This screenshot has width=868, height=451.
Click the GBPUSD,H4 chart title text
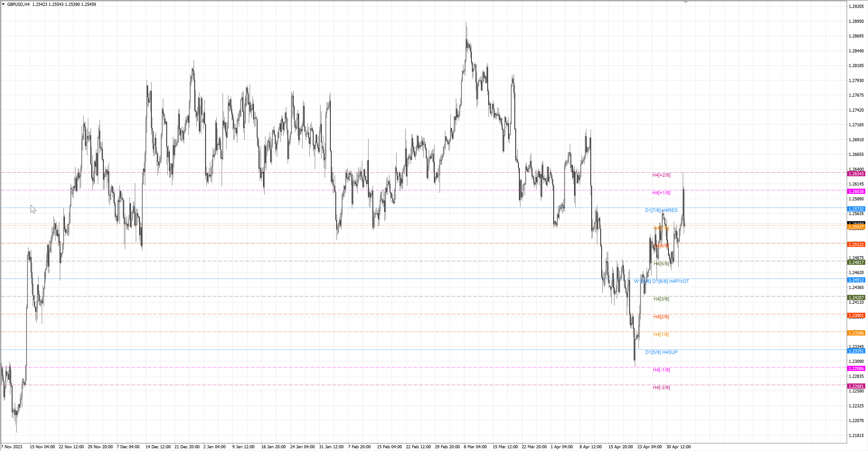[19, 4]
